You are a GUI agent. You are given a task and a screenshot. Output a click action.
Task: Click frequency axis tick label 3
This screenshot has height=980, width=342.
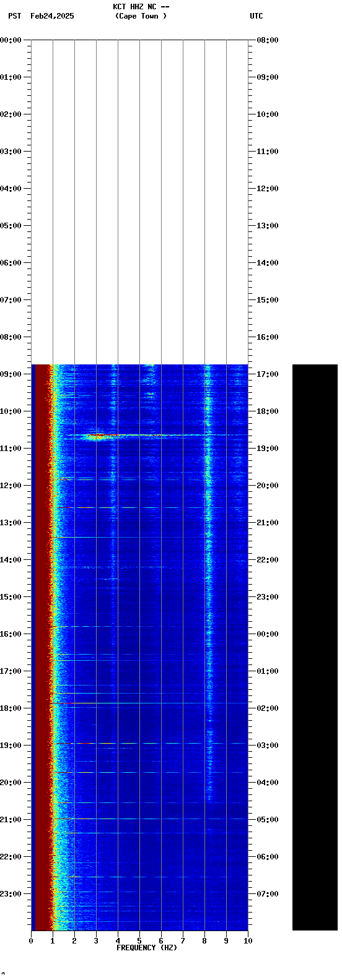pos(96,941)
